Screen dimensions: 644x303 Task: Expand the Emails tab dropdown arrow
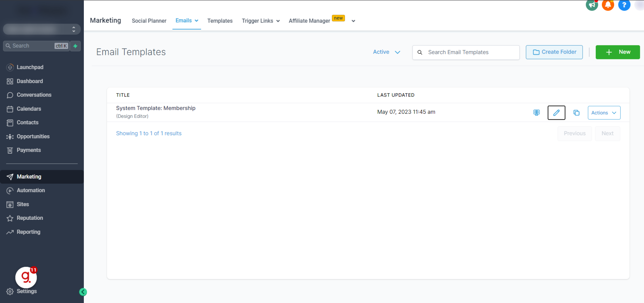(x=197, y=21)
